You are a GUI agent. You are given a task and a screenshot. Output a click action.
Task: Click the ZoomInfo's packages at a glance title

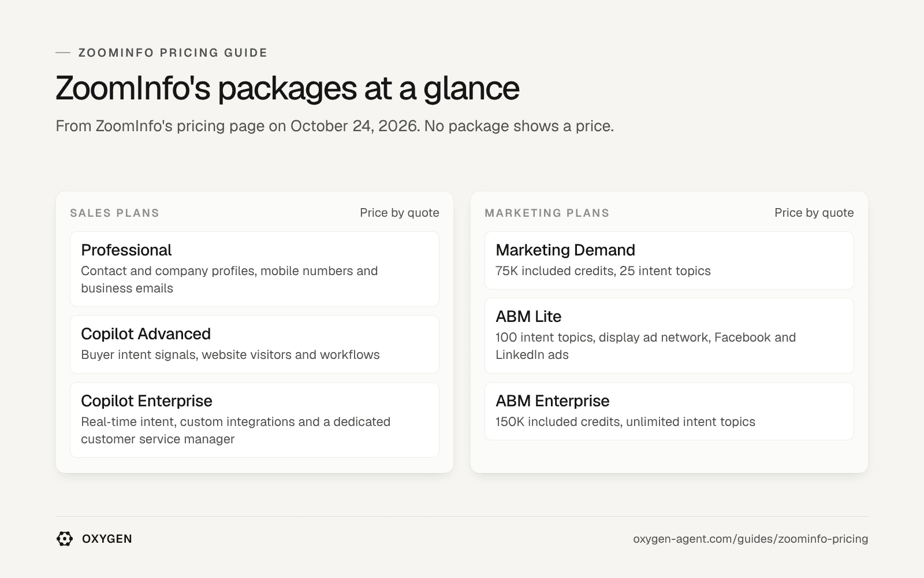[x=288, y=88]
